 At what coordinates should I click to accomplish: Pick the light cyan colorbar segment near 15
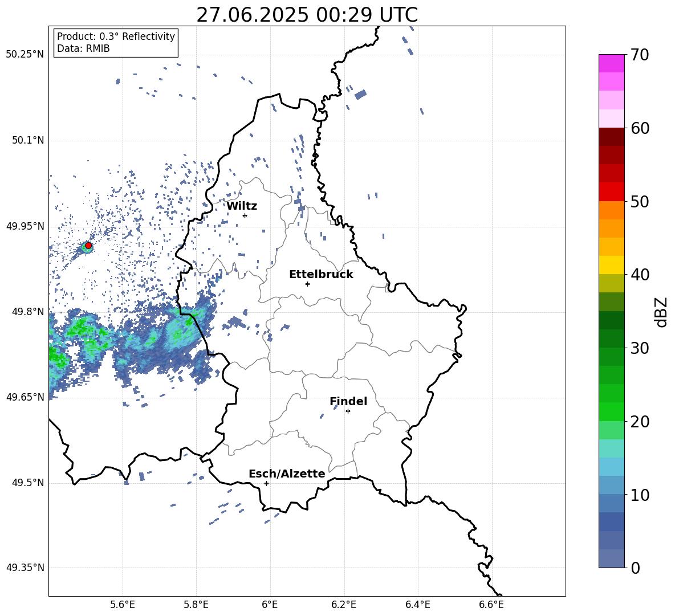pos(612,448)
